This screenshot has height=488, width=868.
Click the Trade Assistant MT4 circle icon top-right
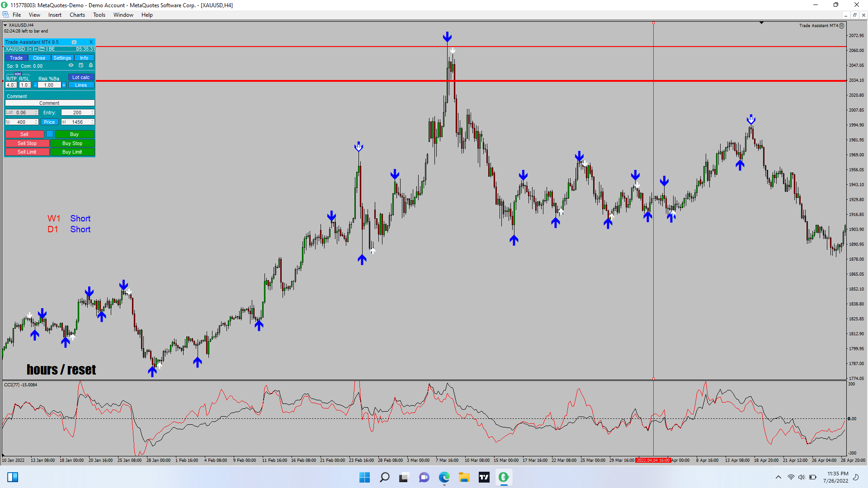coord(842,26)
